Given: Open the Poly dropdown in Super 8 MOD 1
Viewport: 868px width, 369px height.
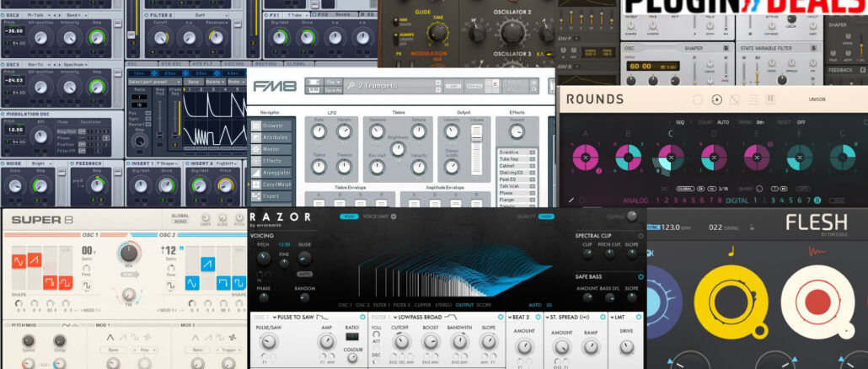Looking at the screenshot, I should click(x=147, y=350).
